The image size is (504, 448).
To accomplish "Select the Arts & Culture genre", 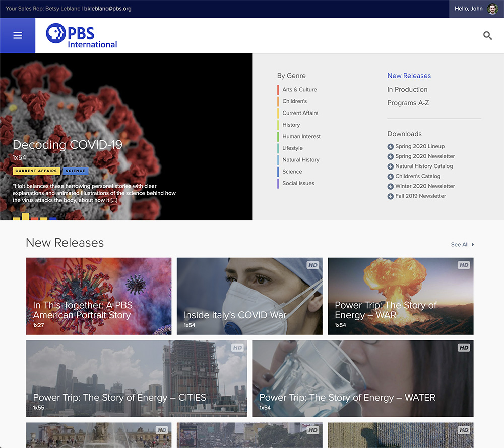I will click(x=299, y=90).
